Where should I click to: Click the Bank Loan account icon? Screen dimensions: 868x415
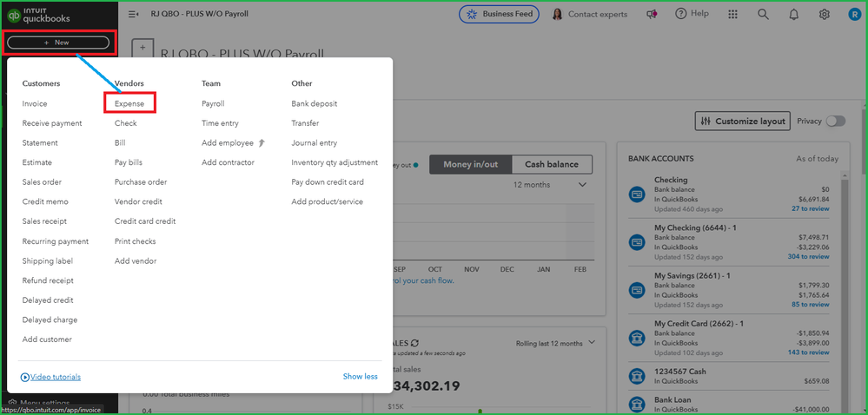(x=637, y=405)
